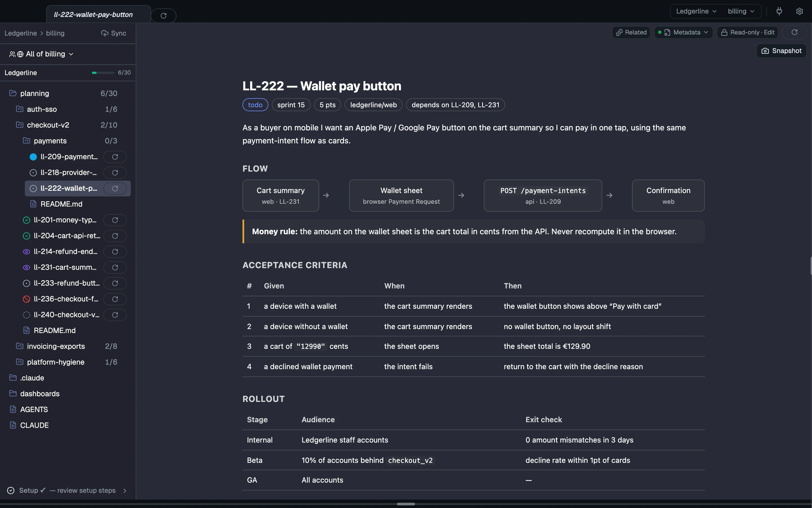Click the Ledgerline 6/30 progress bar
The width and height of the screenshot is (812, 508).
[x=103, y=73]
